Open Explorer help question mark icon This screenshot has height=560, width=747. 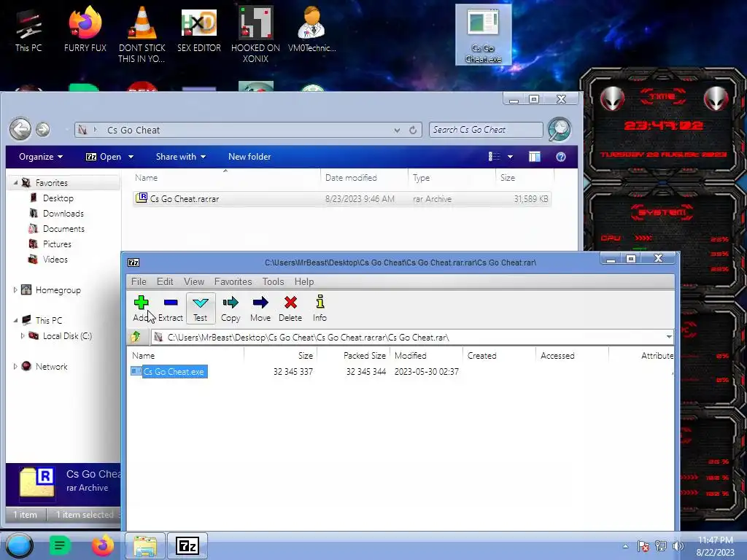[x=561, y=157]
